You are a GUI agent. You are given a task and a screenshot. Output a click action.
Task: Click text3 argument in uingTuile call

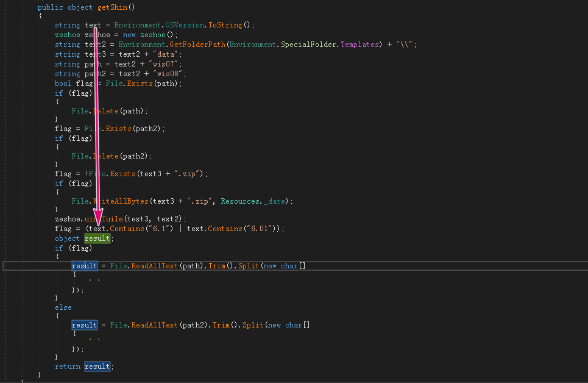tap(138, 218)
